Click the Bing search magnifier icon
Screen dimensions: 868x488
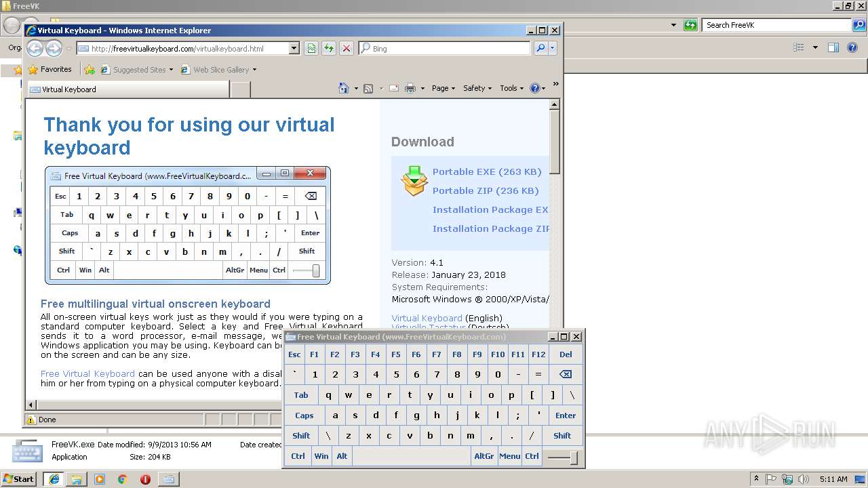(x=540, y=48)
